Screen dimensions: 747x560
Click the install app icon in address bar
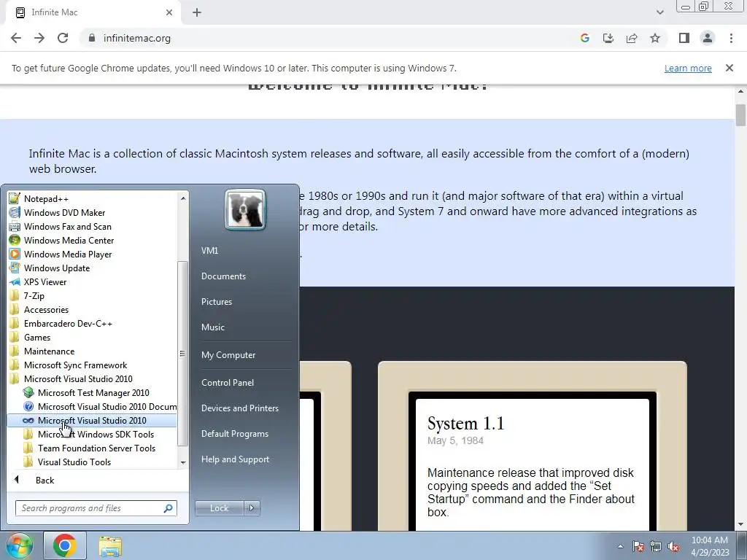tap(608, 38)
